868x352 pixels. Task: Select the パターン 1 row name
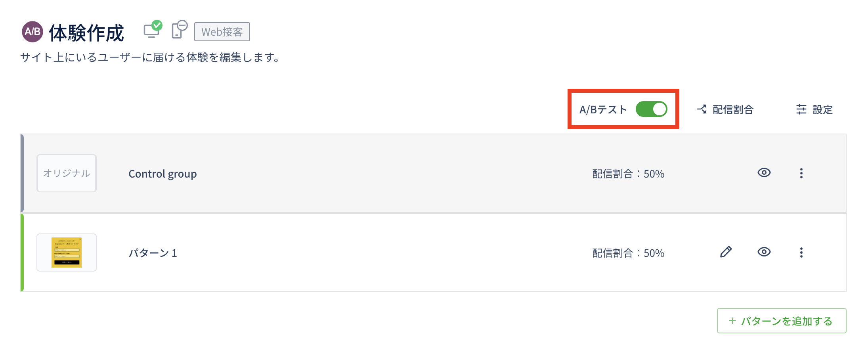pyautogui.click(x=153, y=253)
